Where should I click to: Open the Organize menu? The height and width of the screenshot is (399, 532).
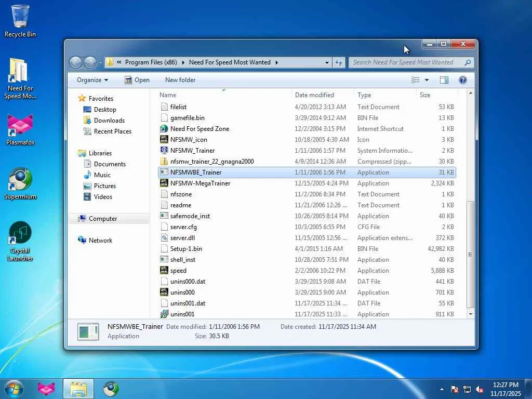click(x=92, y=80)
